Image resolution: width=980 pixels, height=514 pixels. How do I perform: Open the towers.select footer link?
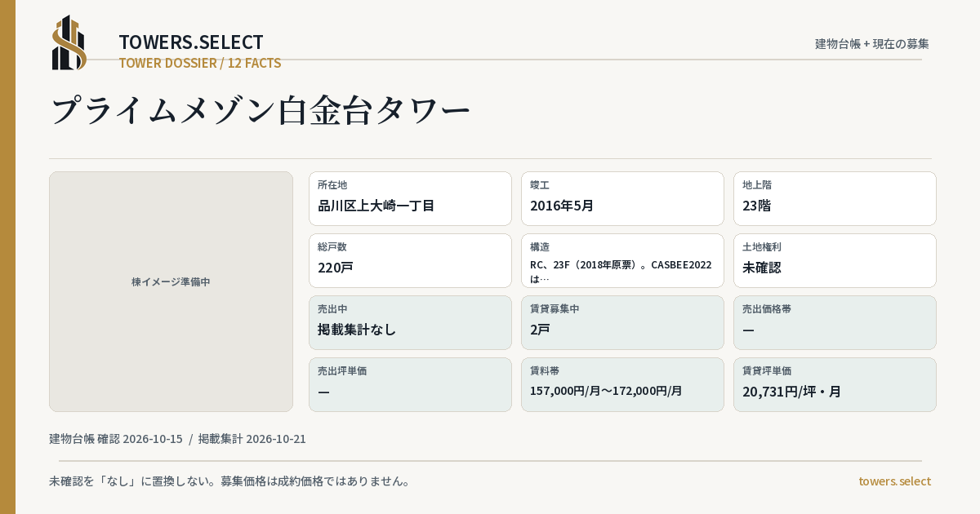point(894,481)
